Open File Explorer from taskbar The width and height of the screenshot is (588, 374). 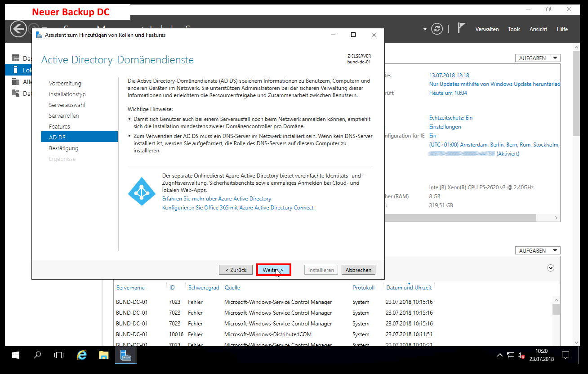104,355
